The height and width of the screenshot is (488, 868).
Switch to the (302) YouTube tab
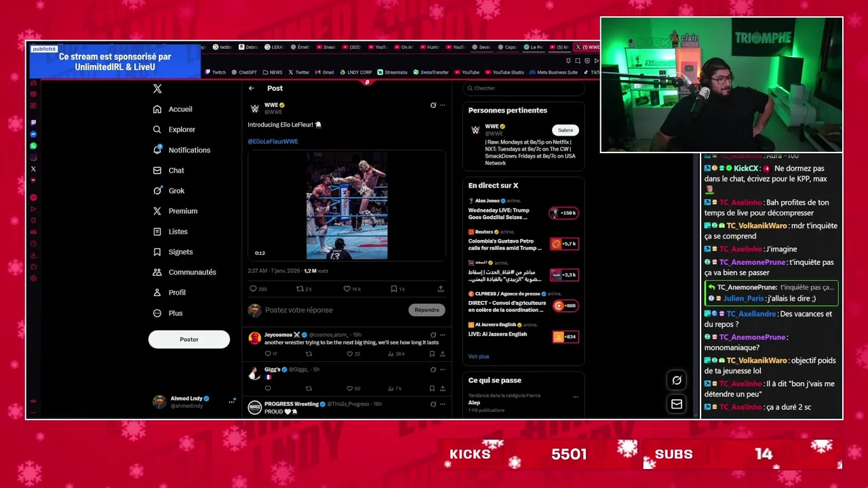point(351,47)
